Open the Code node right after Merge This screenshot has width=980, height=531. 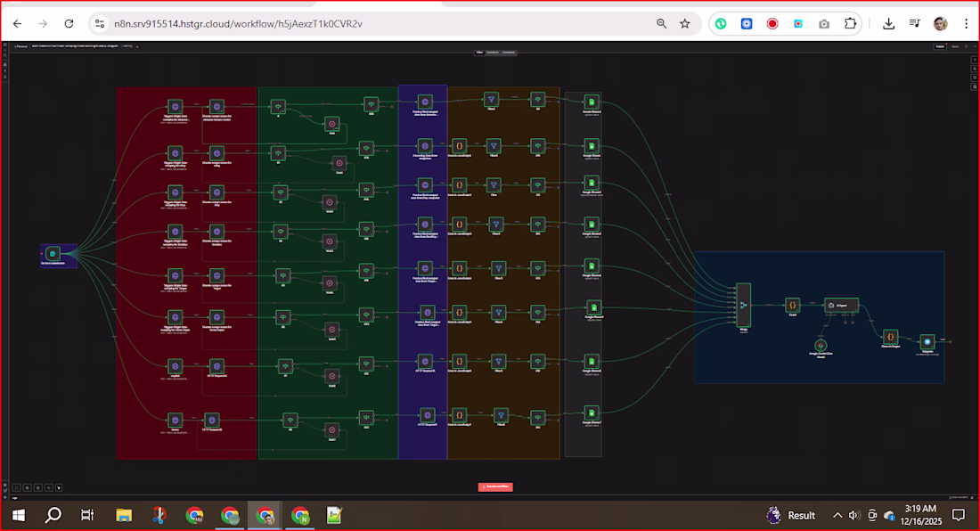[x=792, y=306]
